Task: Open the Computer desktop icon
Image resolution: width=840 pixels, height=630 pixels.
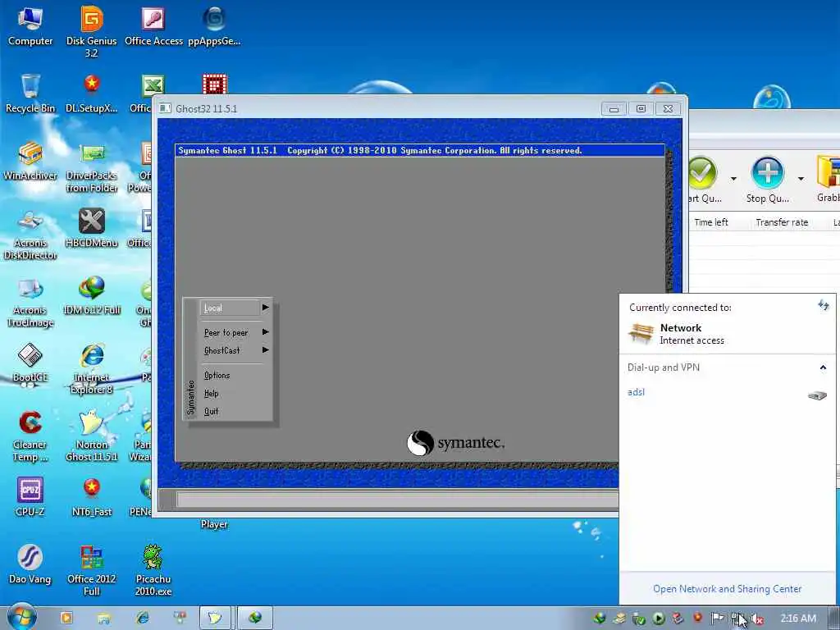Action: click(30, 25)
